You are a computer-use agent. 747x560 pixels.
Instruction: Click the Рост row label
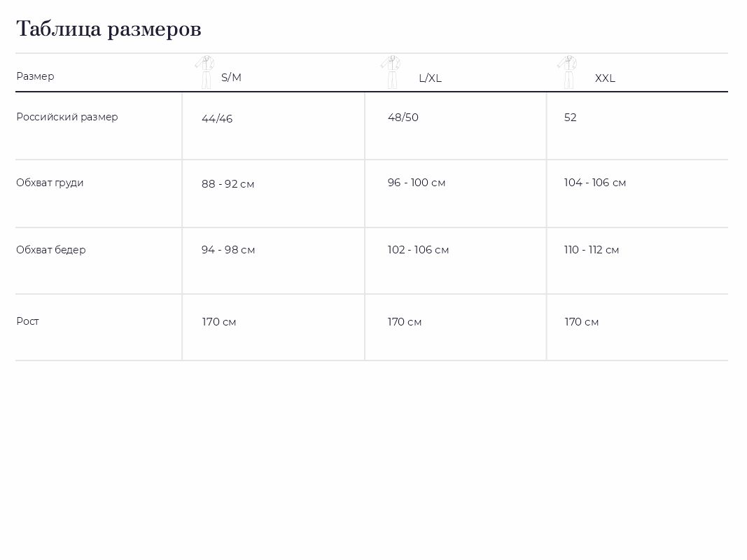pyautogui.click(x=27, y=321)
